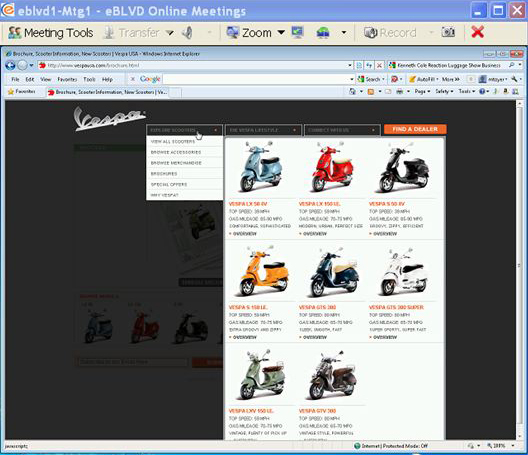Open the Favorites menu in menu bar
The image size is (528, 455).
(67, 79)
